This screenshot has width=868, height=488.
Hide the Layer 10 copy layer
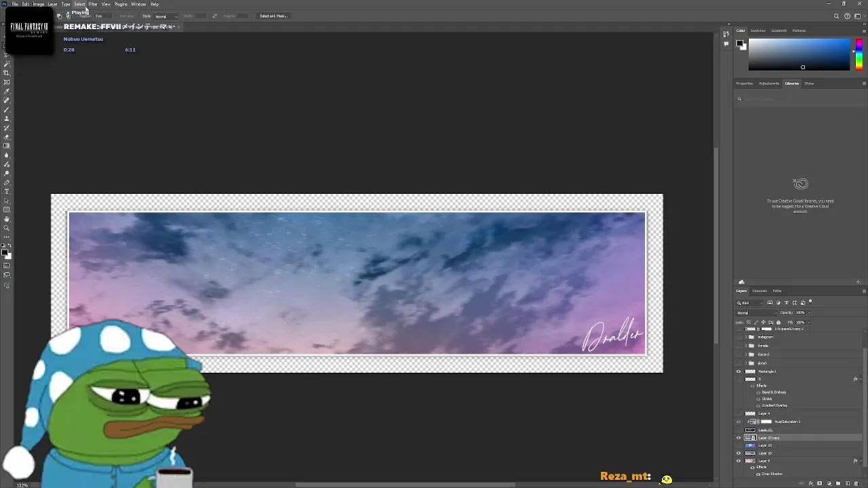pyautogui.click(x=738, y=438)
